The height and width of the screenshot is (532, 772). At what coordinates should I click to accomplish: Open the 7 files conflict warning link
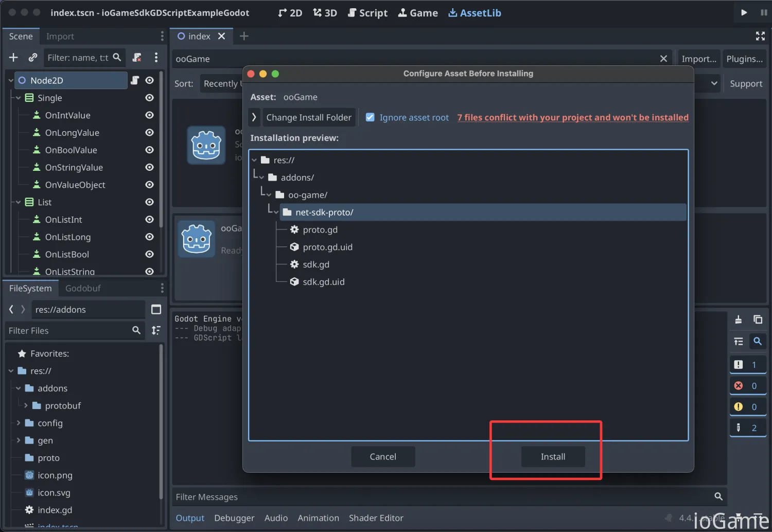(x=572, y=117)
